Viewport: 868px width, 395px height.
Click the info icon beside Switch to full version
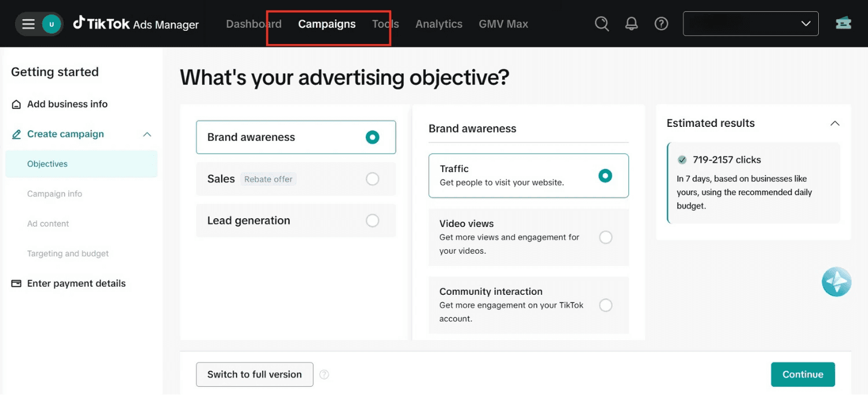click(x=325, y=375)
